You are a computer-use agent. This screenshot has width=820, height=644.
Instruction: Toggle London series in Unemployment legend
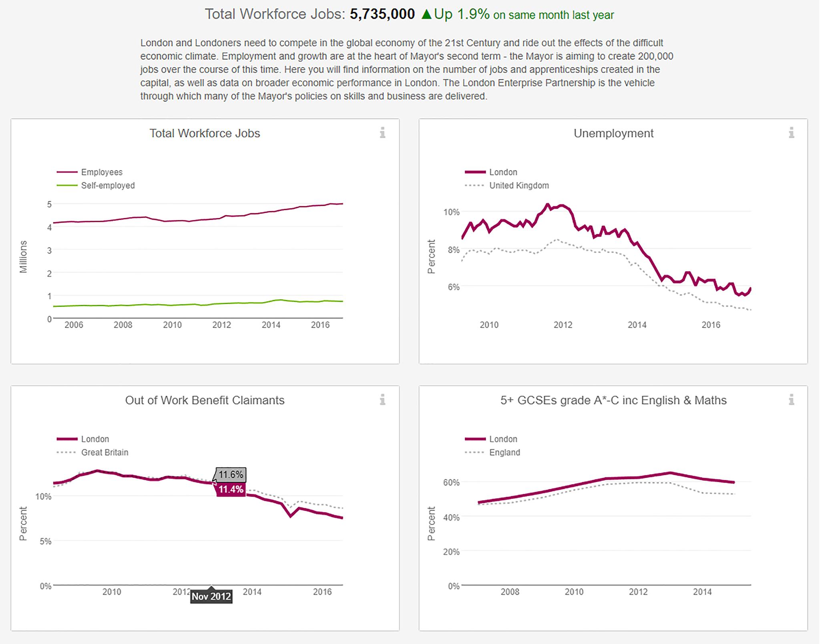(x=503, y=172)
